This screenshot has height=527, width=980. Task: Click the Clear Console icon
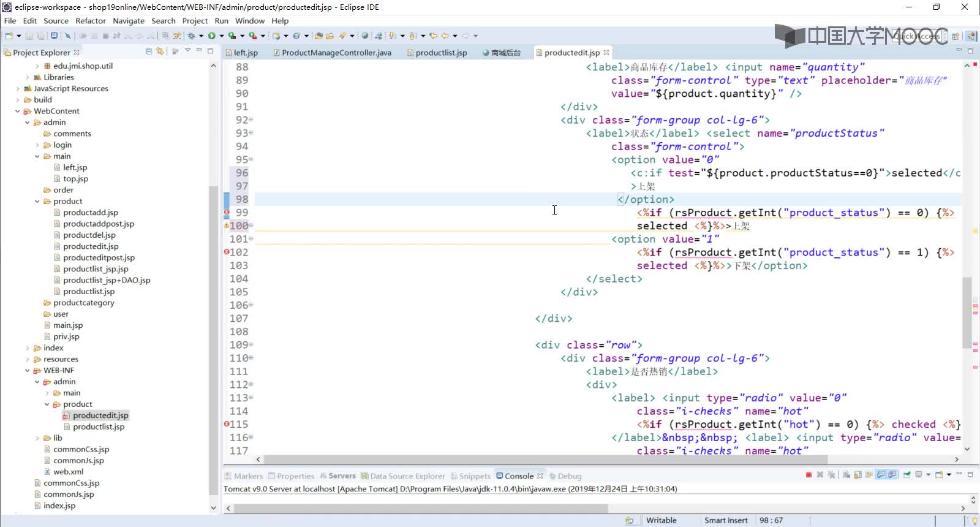(x=846, y=475)
